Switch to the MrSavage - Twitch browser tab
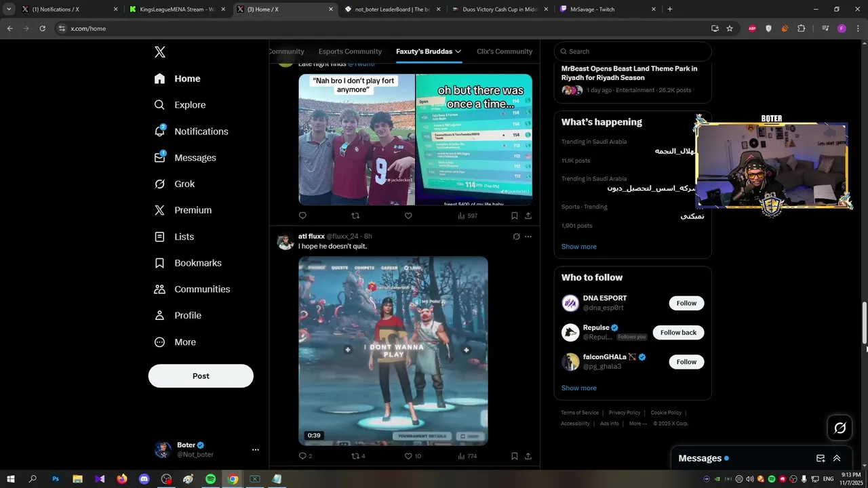The width and height of the screenshot is (868, 488). tap(609, 9)
